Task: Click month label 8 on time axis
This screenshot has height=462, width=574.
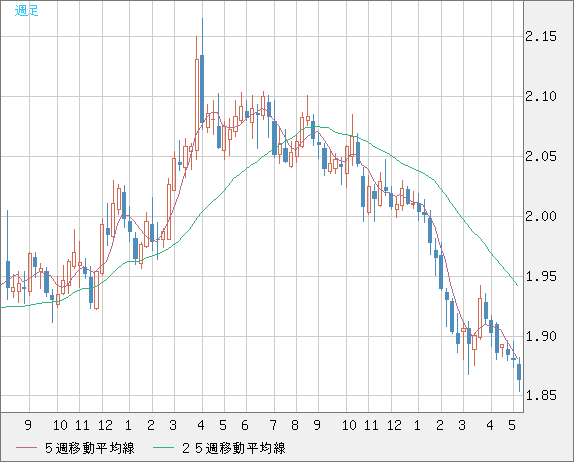Action: tap(295, 425)
